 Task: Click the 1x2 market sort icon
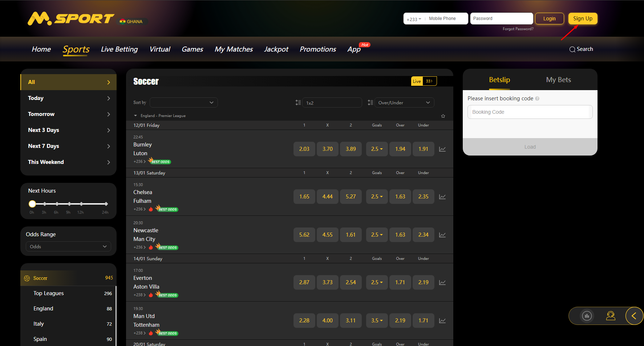coord(298,103)
